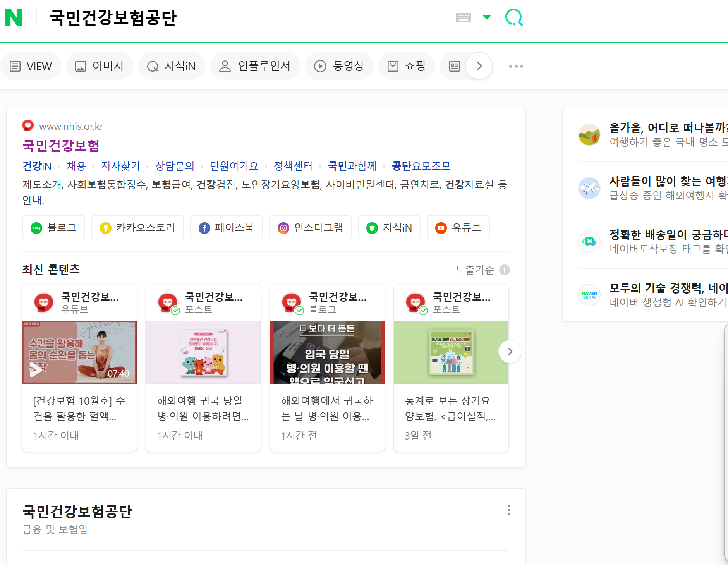728x565 pixels.
Task: Open the 통계로 보는 장기요양보험 thumbnail
Action: (x=451, y=352)
